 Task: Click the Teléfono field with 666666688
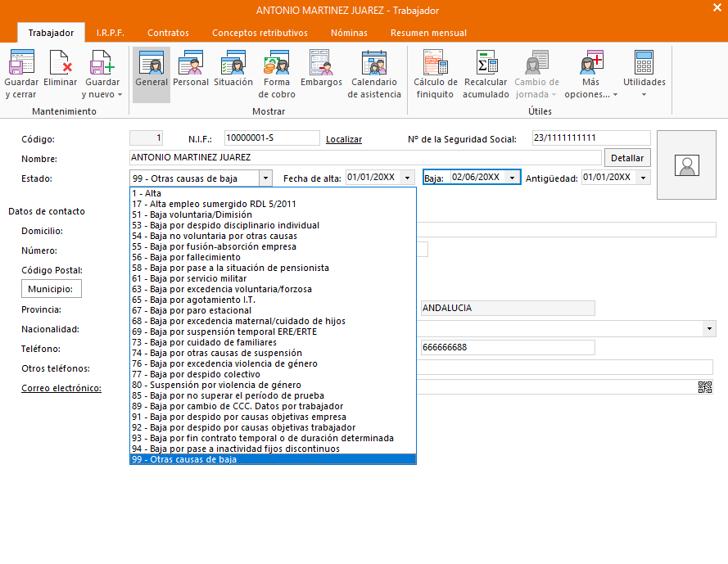[x=508, y=347]
